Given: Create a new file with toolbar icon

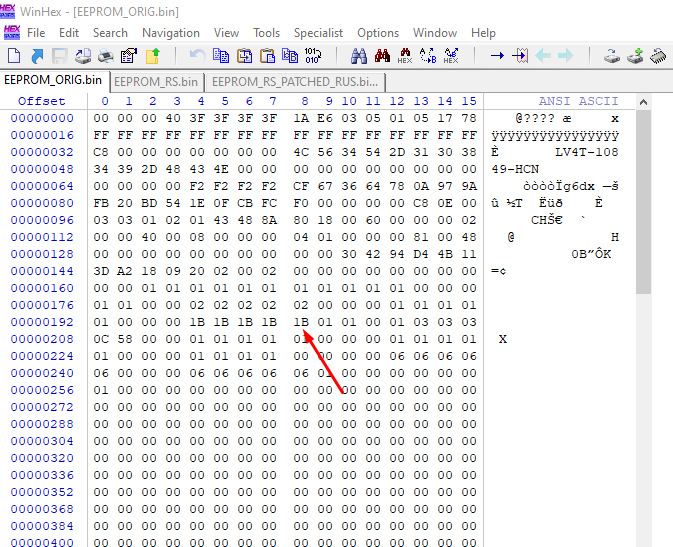Looking at the screenshot, I should (14, 56).
